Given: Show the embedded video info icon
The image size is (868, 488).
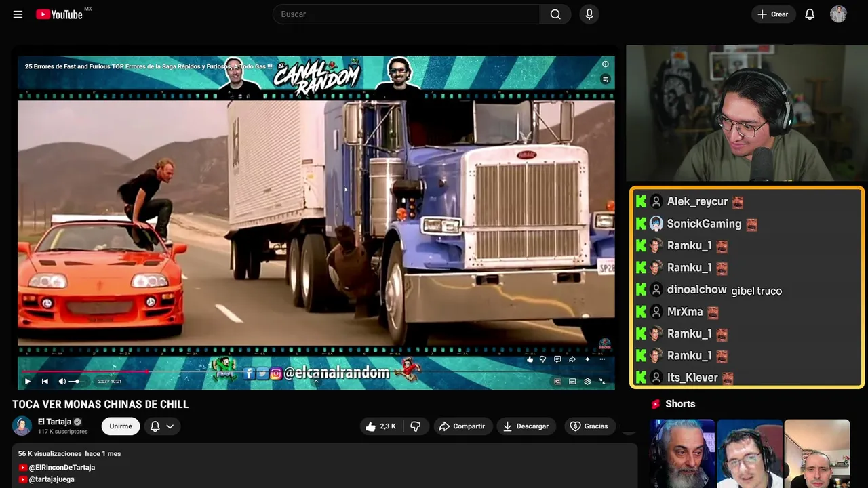Looking at the screenshot, I should (x=606, y=64).
